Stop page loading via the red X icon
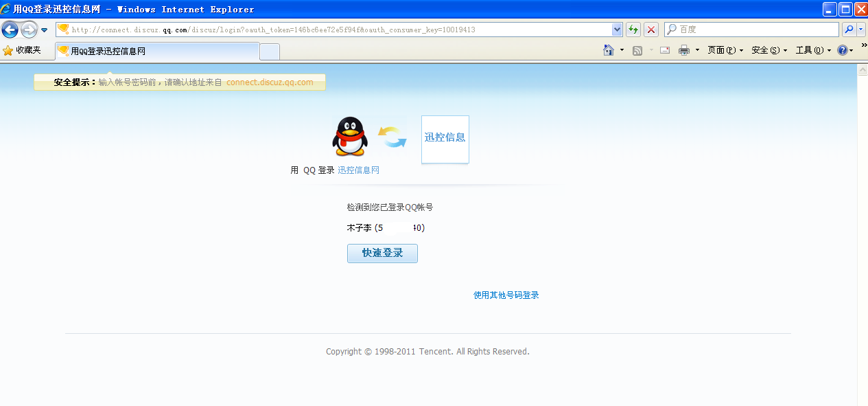Image resolution: width=868 pixels, height=406 pixels. 650,29
